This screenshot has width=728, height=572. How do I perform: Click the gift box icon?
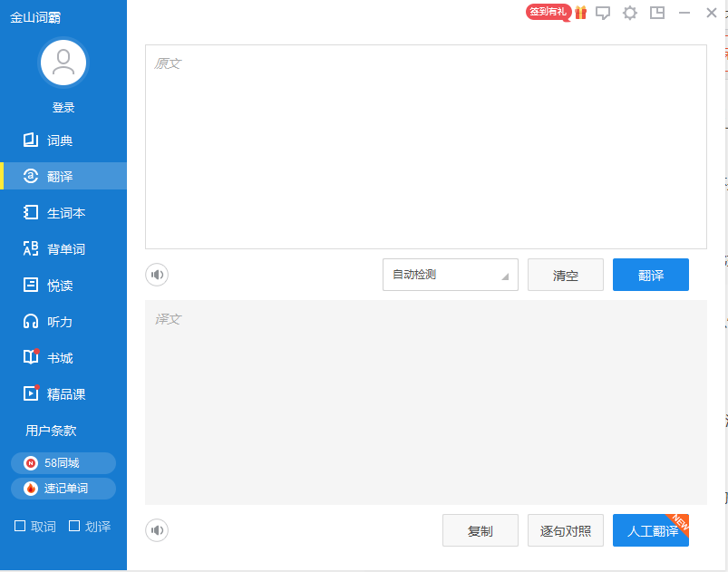pyautogui.click(x=580, y=13)
